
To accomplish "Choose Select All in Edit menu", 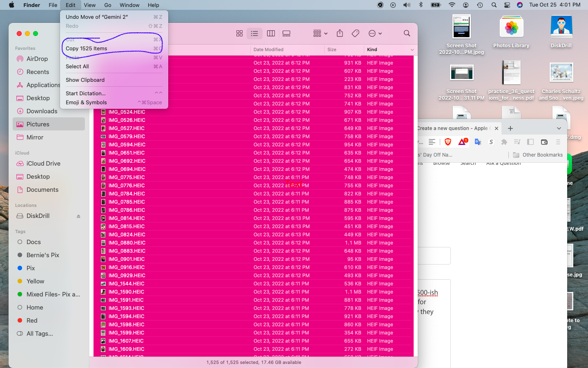I will (x=114, y=67).
